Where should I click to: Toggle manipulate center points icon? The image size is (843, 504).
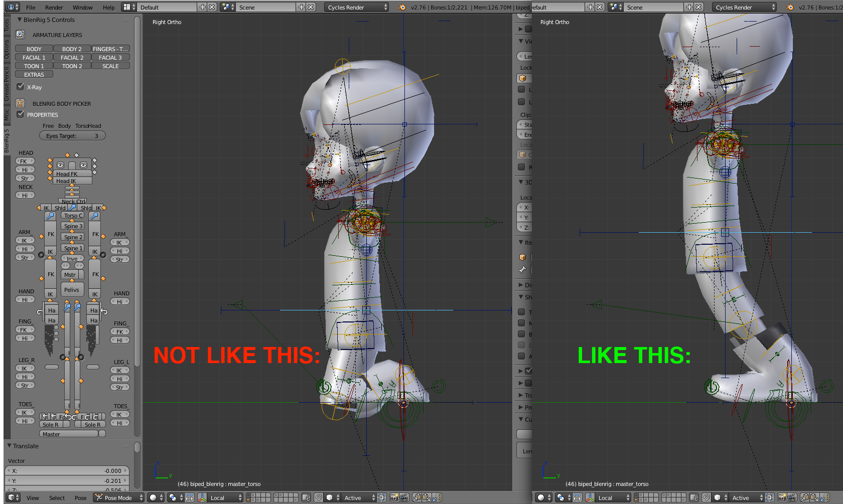tap(189, 497)
